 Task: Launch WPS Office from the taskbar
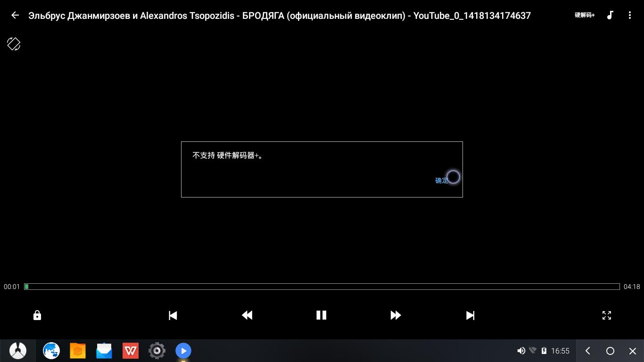131,351
